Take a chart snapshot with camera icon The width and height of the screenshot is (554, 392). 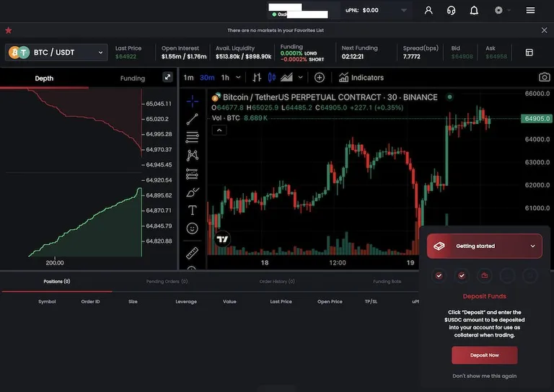(x=544, y=77)
